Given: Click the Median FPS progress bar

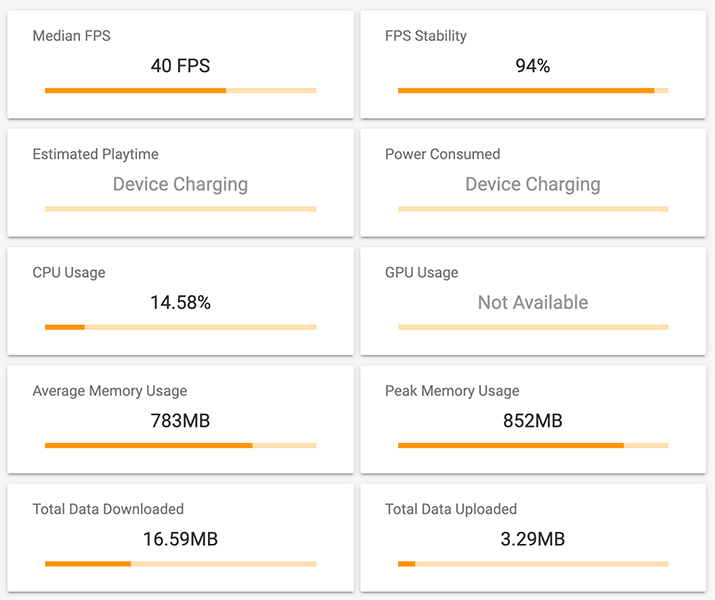Looking at the screenshot, I should coord(181,90).
